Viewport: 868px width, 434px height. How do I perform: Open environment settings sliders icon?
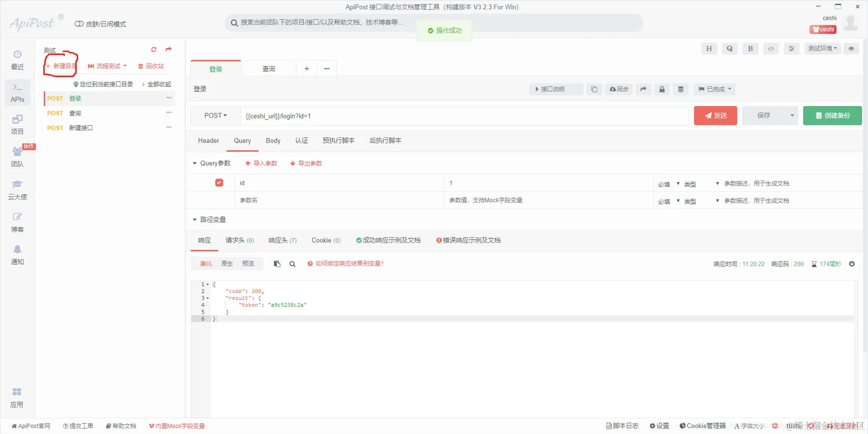point(791,49)
